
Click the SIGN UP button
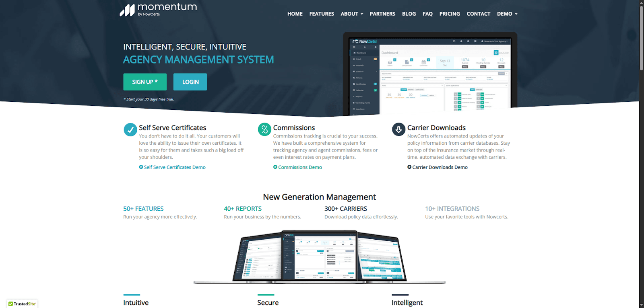click(x=145, y=82)
